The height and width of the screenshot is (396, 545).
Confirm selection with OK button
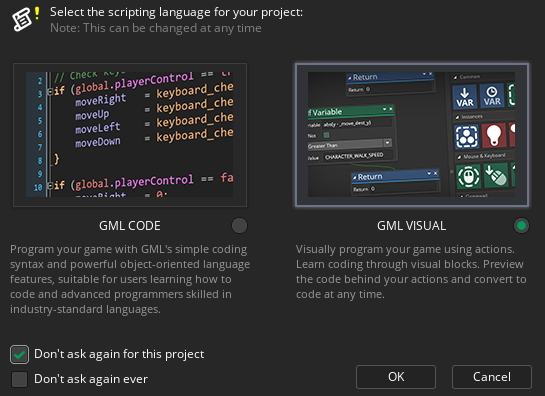396,377
